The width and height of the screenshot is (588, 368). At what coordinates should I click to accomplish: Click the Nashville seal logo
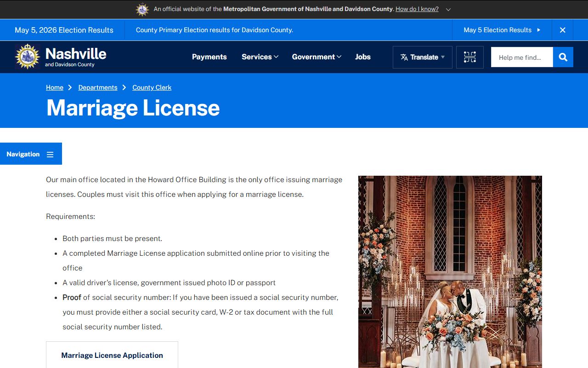(28, 57)
